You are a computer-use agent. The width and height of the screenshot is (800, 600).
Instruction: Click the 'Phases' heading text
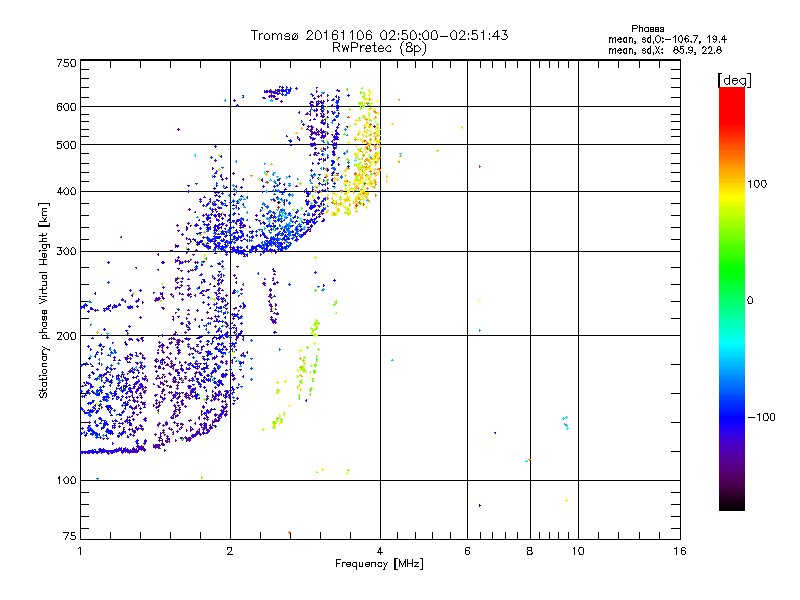click(647, 29)
